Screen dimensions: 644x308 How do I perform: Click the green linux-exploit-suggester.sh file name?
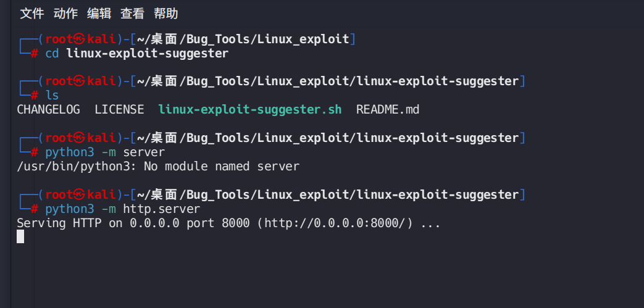click(249, 110)
